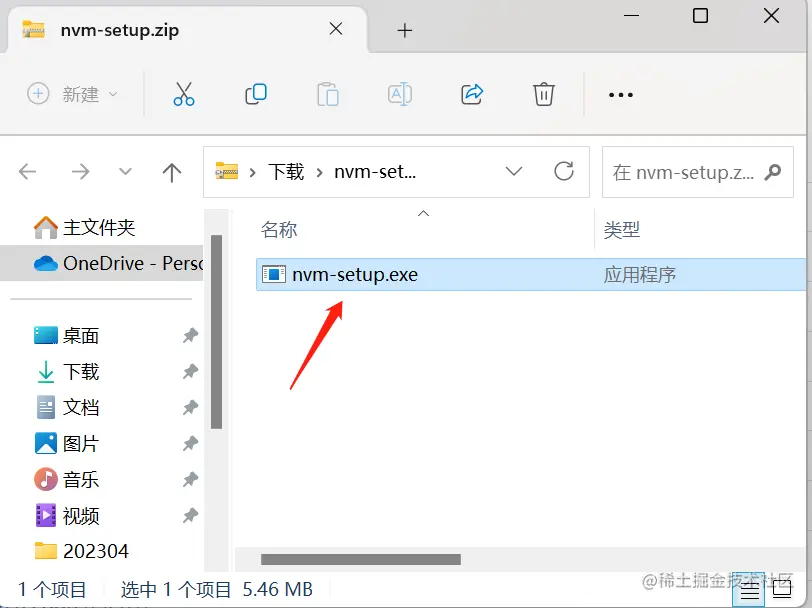Open the three-dot more options menu
The image size is (812, 608).
pos(621,95)
